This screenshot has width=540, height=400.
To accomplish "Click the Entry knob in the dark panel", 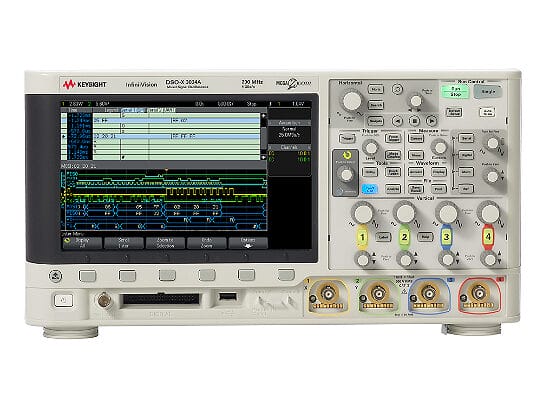I will tap(346, 175).
